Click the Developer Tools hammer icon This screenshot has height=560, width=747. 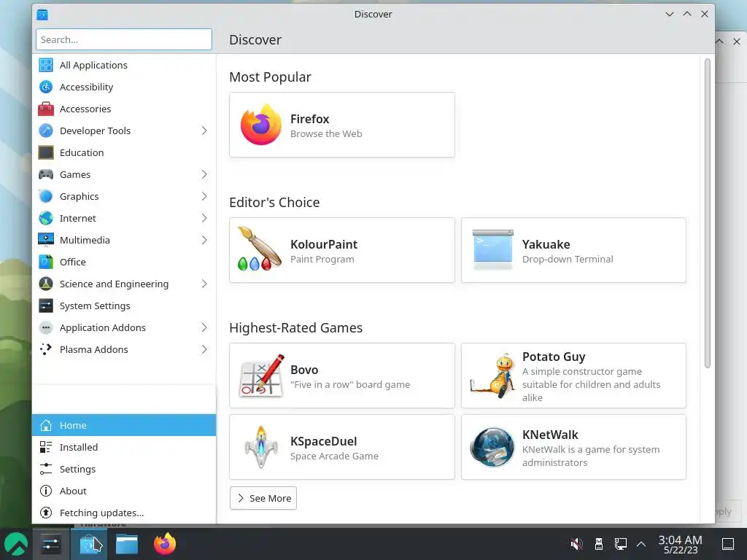click(x=46, y=131)
